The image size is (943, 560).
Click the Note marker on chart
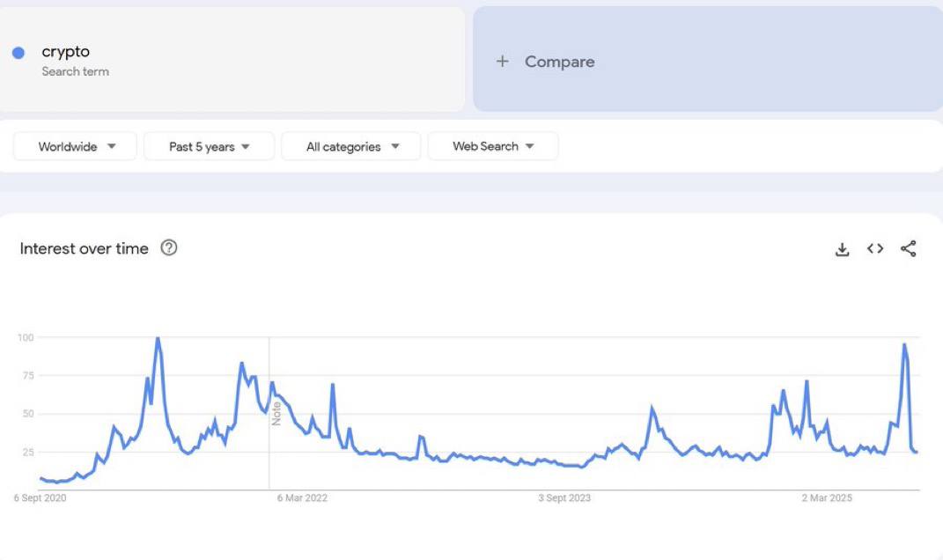[276, 414]
